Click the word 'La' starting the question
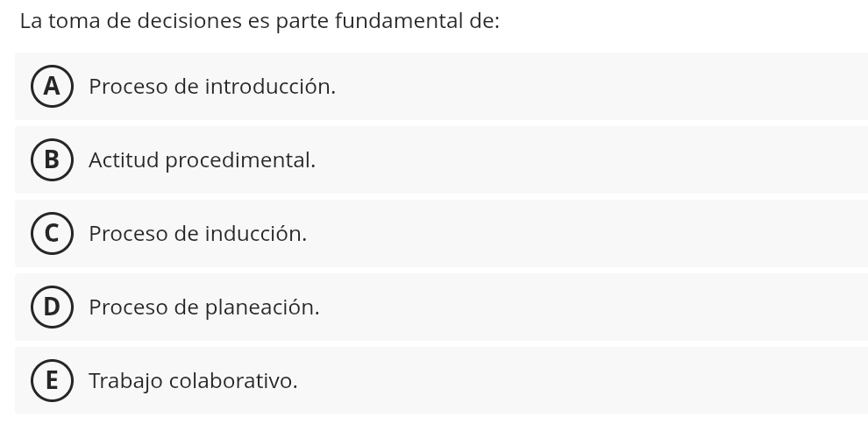Viewport: 868px width, 445px height. pyautogui.click(x=31, y=21)
